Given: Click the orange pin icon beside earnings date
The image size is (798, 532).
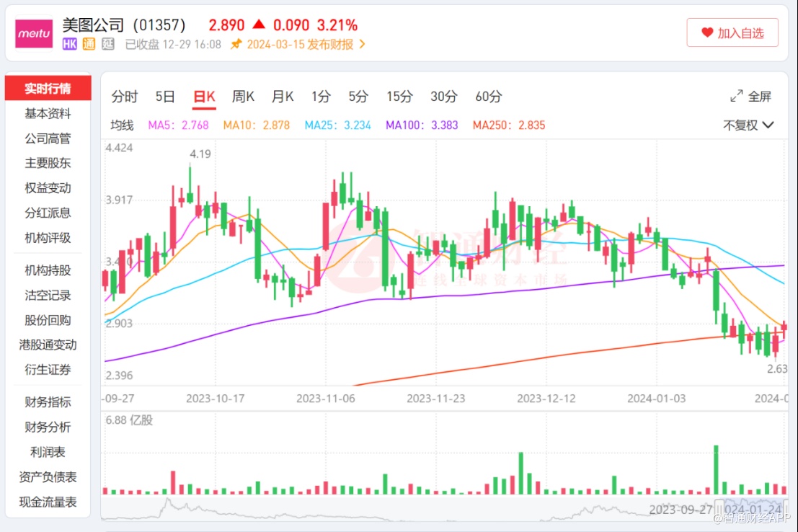Looking at the screenshot, I should [236, 44].
